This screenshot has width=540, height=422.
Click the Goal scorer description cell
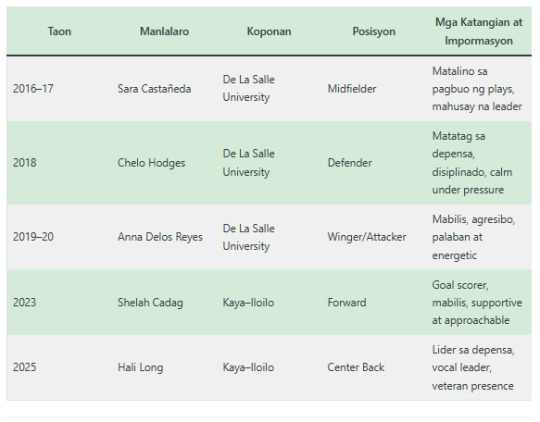click(x=477, y=302)
